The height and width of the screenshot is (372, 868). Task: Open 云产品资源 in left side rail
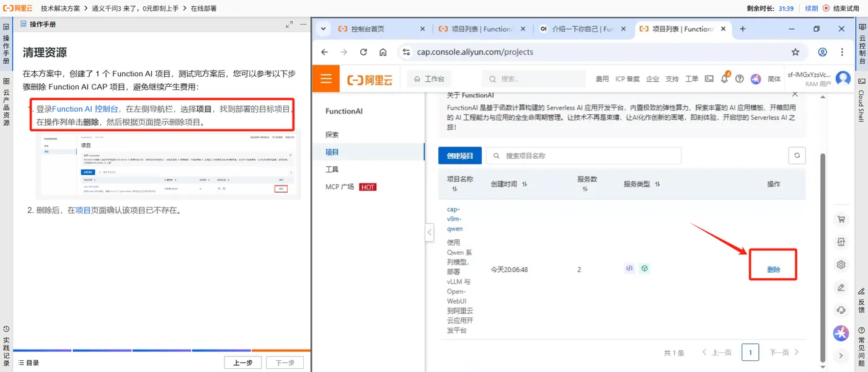click(x=6, y=102)
